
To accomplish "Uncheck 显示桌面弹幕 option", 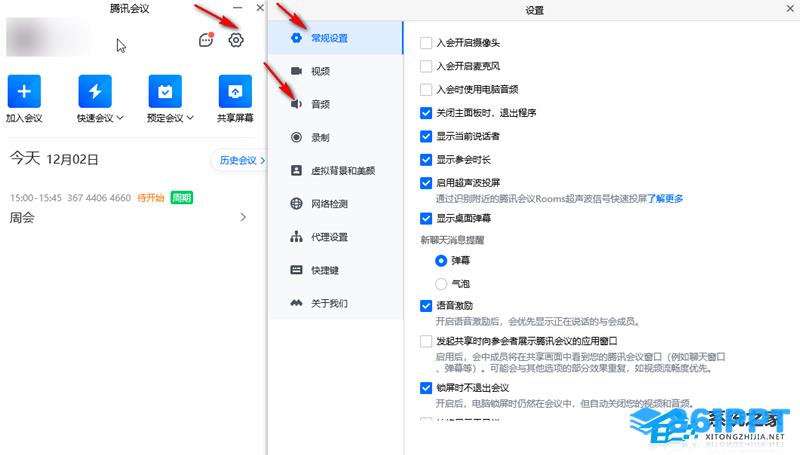I will tap(426, 218).
